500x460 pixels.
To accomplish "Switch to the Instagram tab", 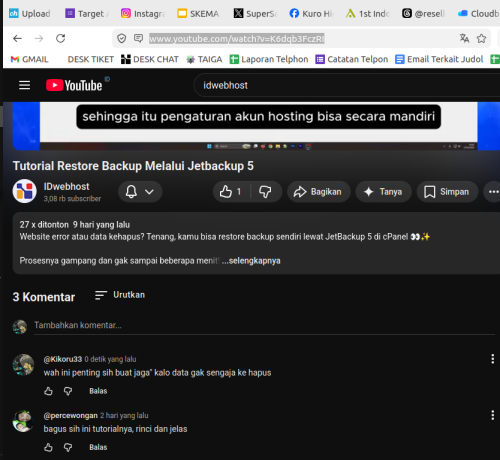I will point(143,14).
